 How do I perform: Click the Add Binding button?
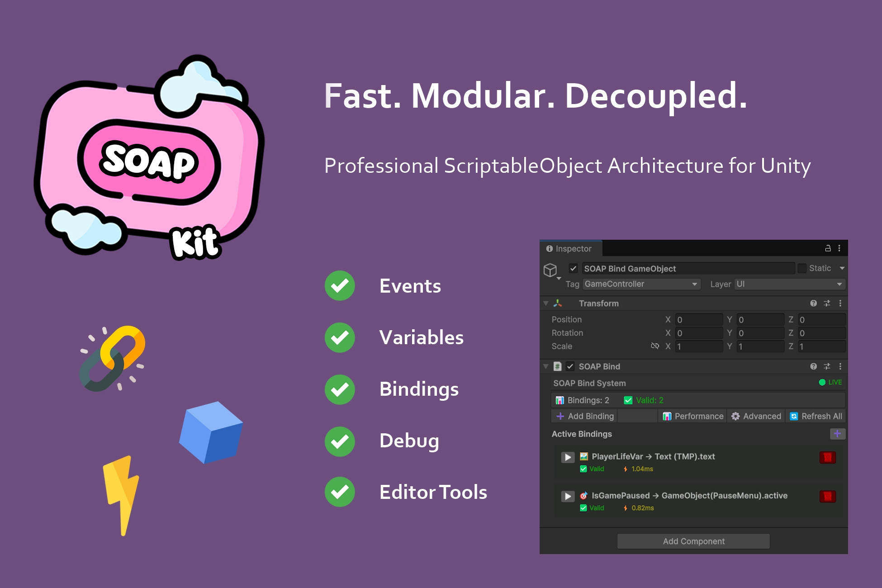pos(584,416)
